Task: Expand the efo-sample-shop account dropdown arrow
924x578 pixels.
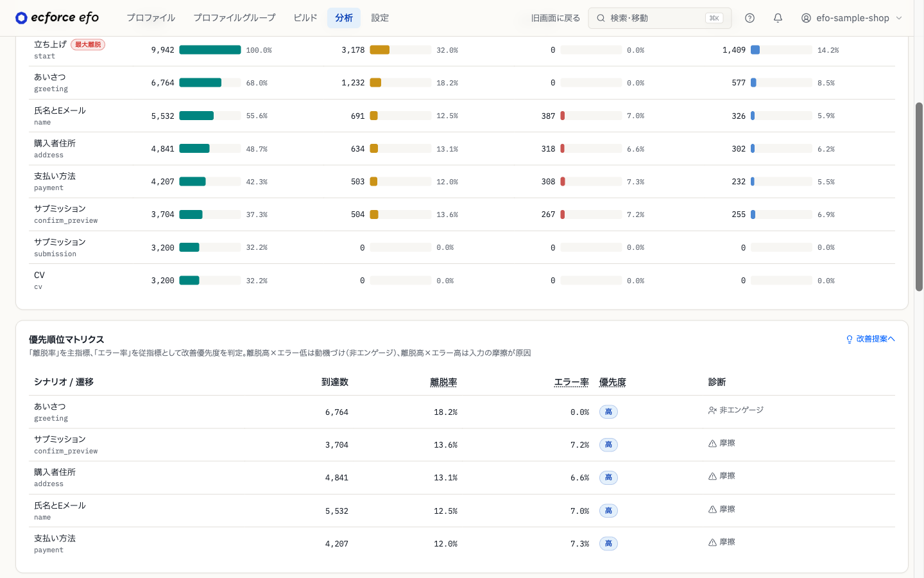Action: point(899,18)
